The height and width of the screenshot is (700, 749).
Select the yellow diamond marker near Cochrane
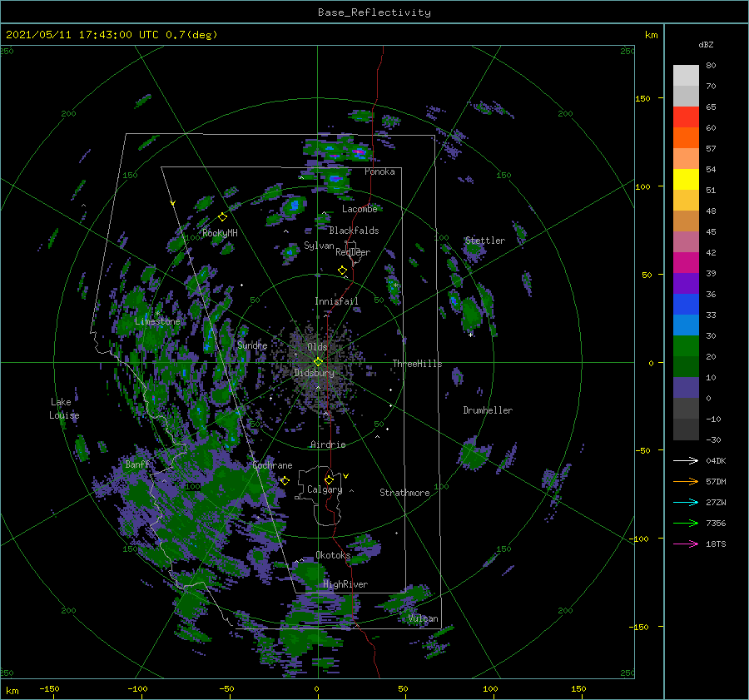285,481
